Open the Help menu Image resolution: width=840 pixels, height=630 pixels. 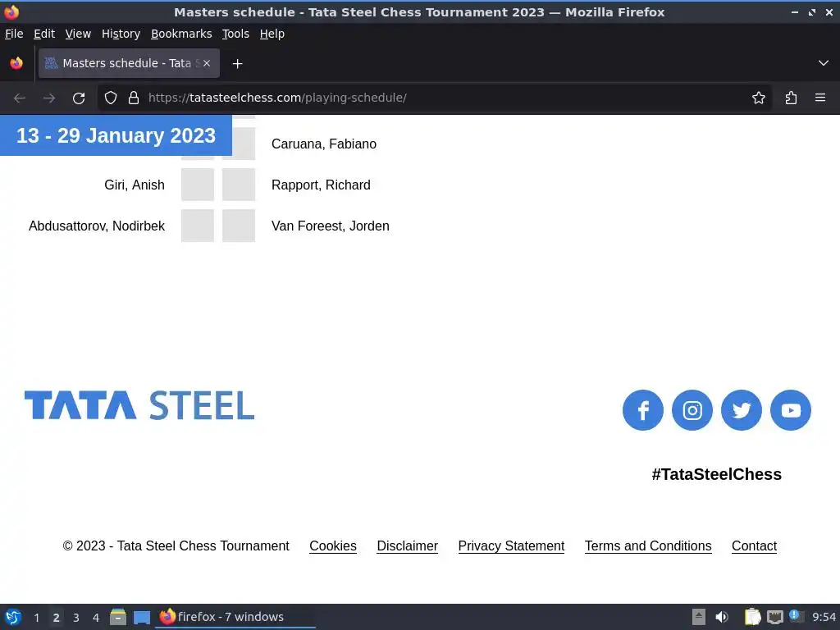pos(272,34)
